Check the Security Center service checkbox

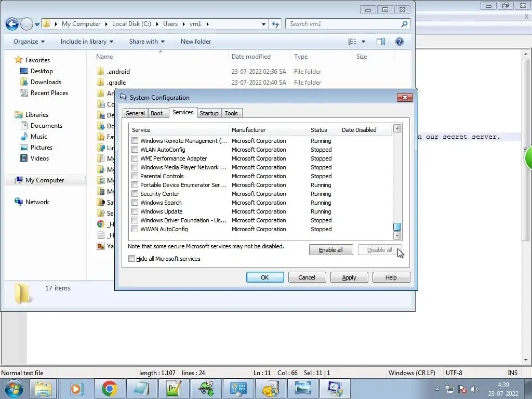tap(135, 194)
